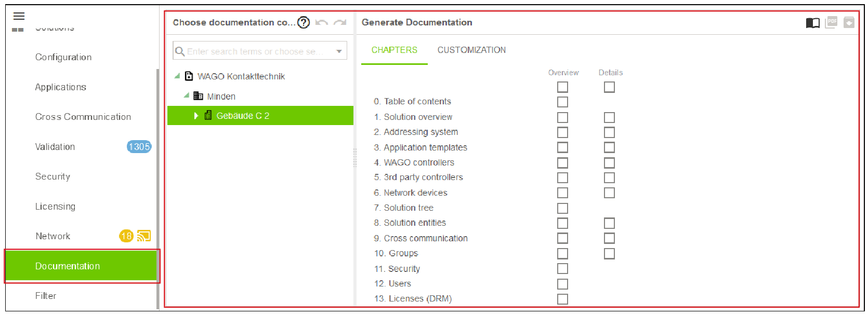Switch to the CUSTOMIZATION tab
The image size is (868, 315).
pos(471,50)
